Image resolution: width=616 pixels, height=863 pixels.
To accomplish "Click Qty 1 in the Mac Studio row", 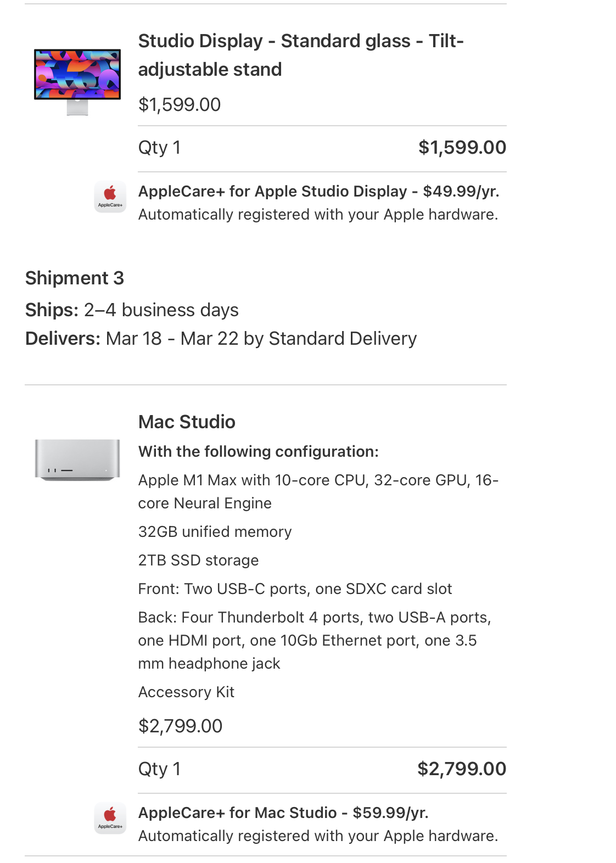I will [x=159, y=769].
